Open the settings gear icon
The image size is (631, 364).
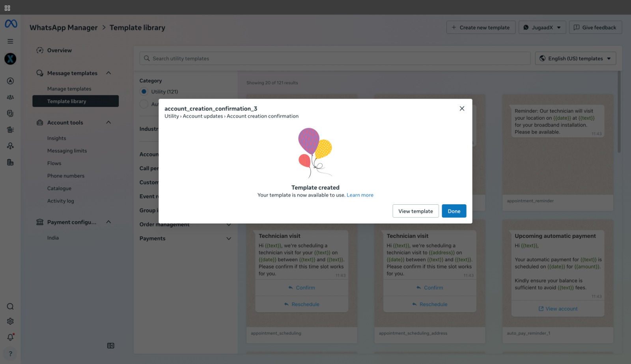tap(11, 321)
